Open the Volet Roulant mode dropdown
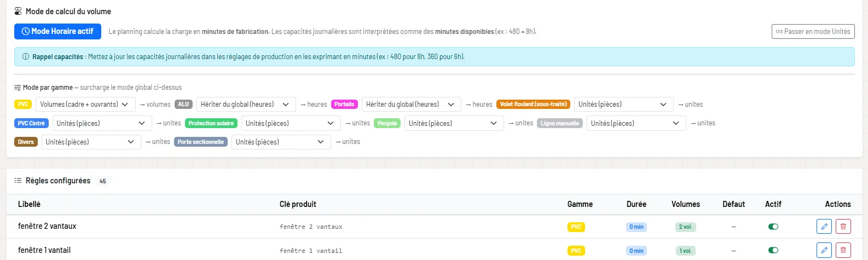This screenshot has height=260, width=868. click(x=624, y=104)
